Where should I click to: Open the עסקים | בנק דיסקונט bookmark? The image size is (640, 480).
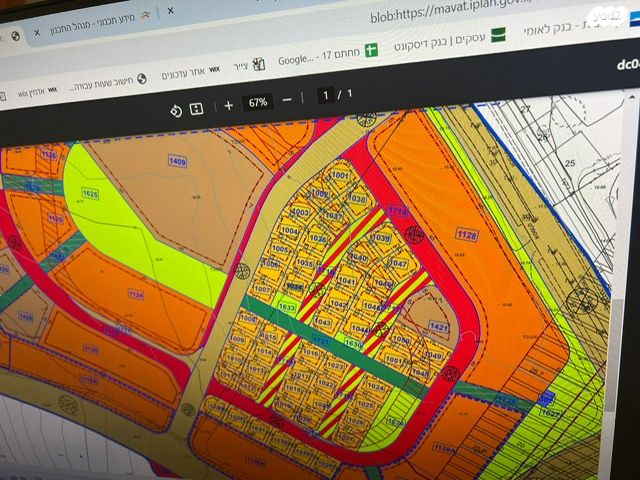tap(442, 41)
